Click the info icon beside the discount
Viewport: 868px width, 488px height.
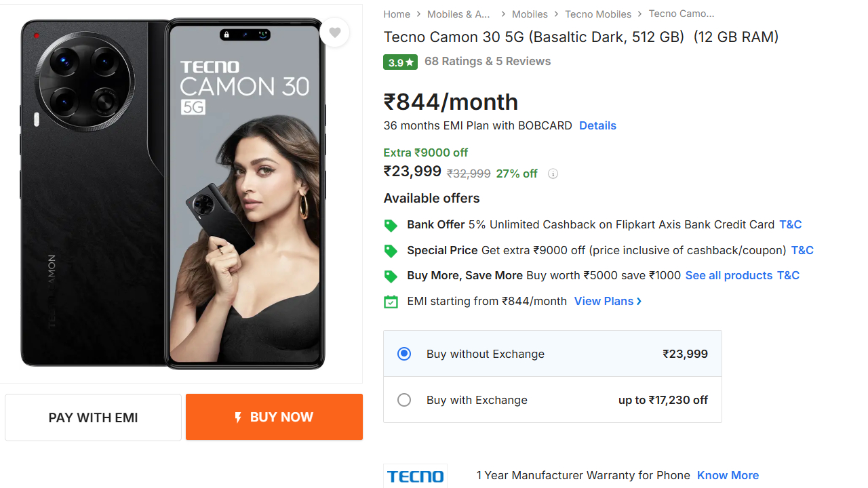553,174
